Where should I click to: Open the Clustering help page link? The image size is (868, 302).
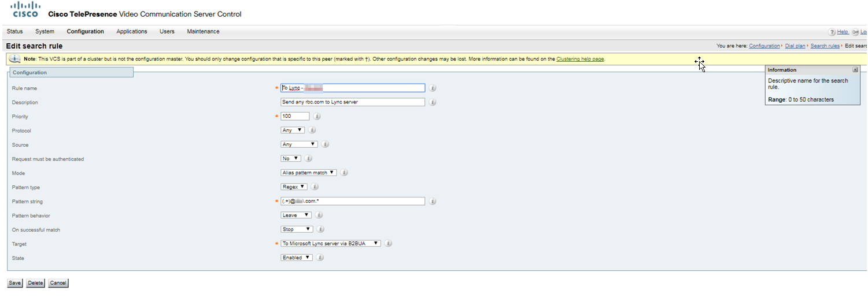point(580,59)
